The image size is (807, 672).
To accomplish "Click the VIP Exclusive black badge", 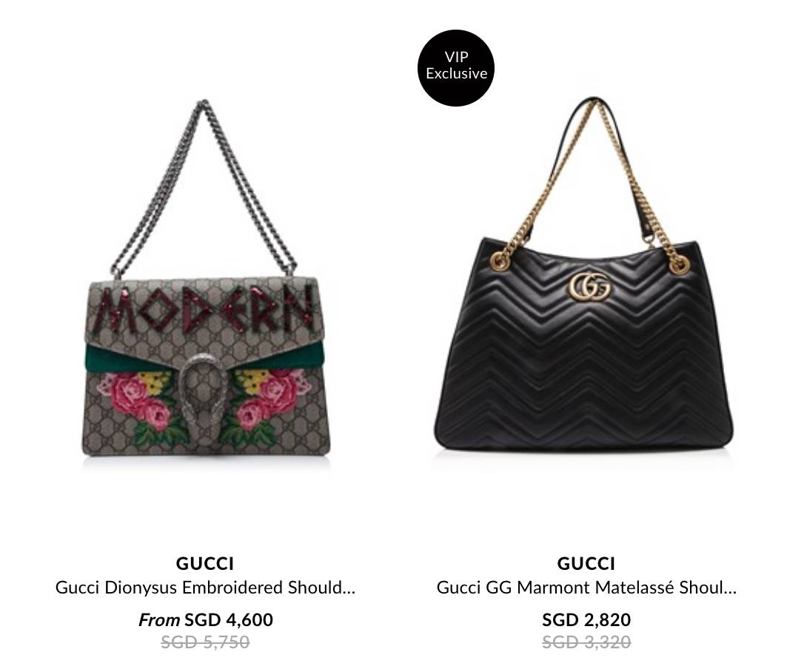I will point(455,68).
